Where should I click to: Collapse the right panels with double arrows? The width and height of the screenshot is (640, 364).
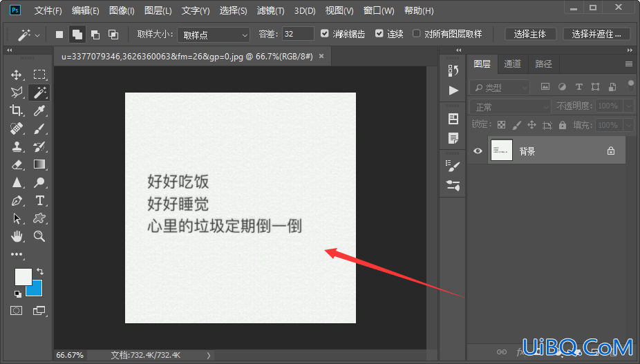(x=630, y=50)
